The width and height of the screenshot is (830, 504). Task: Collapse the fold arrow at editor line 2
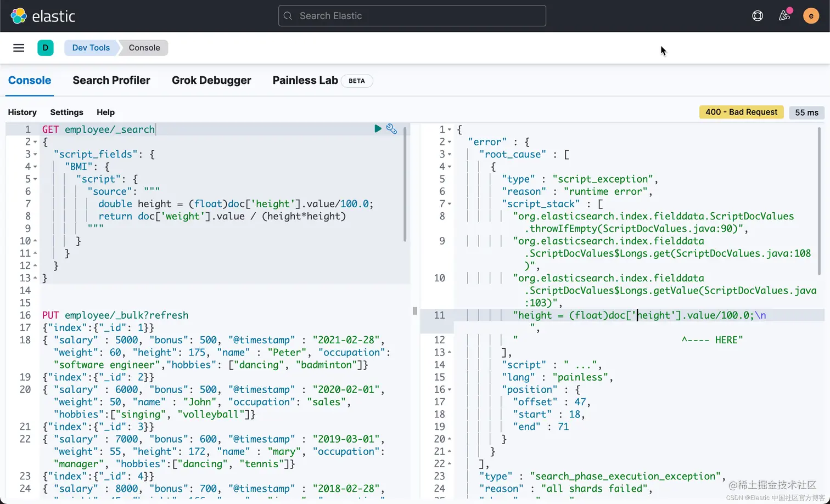pos(35,142)
